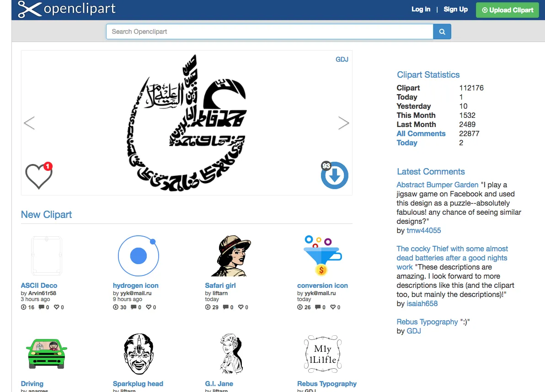Open commenter tmw44055 profile
545x392 pixels.
click(x=424, y=231)
